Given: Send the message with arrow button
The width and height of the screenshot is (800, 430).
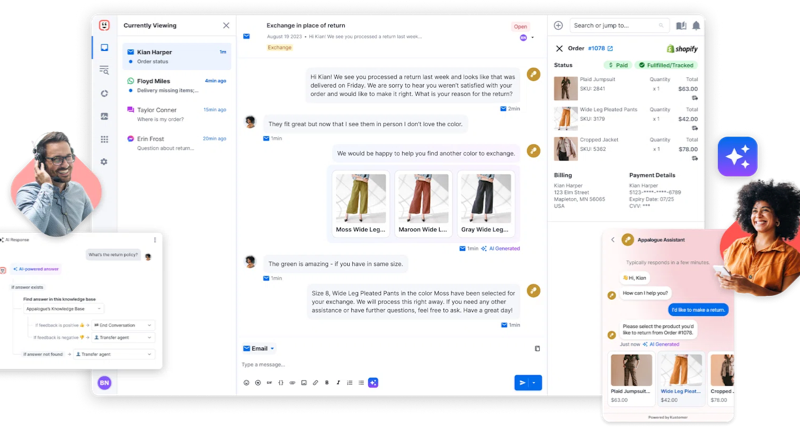Looking at the screenshot, I should click(522, 383).
